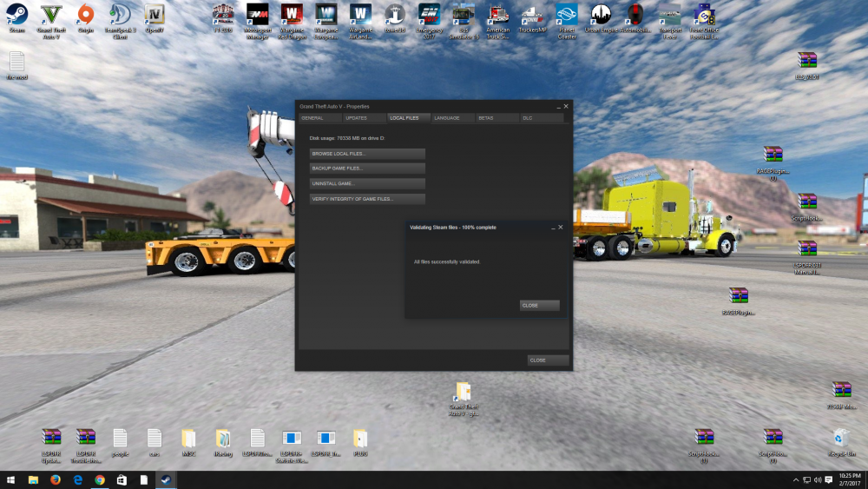The image size is (868, 489).
Task: Open the Motorsport Manager shortcut
Action: [257, 21]
